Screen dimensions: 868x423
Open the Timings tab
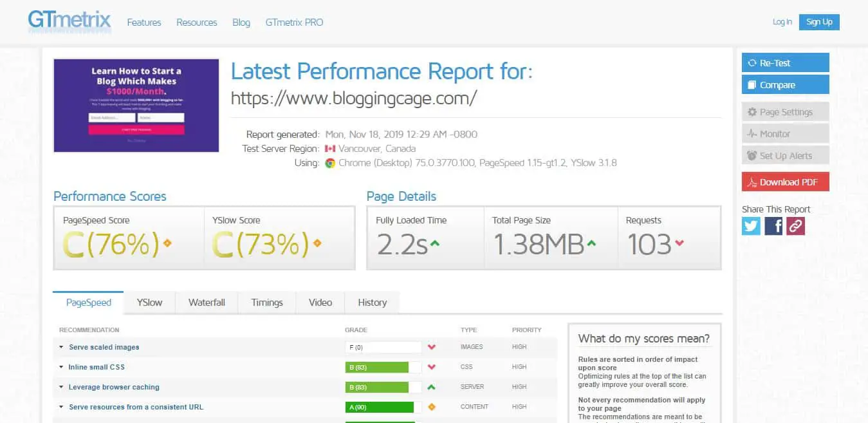tap(267, 302)
